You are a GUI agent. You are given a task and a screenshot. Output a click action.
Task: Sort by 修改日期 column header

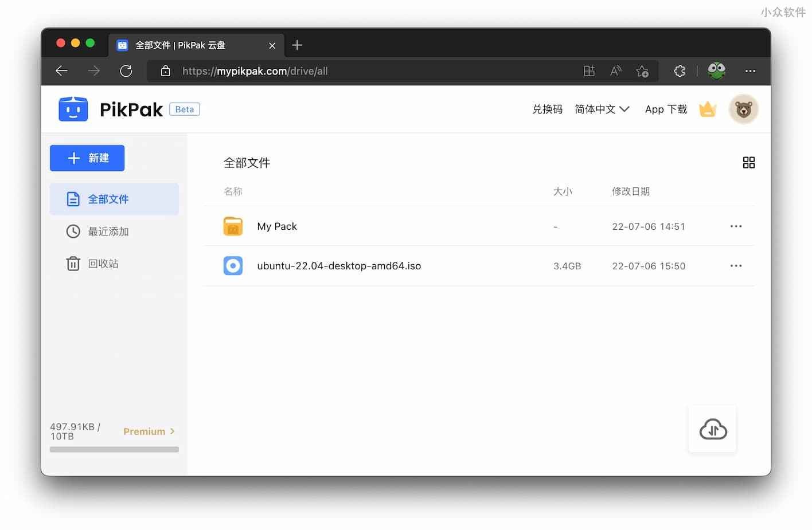click(631, 191)
